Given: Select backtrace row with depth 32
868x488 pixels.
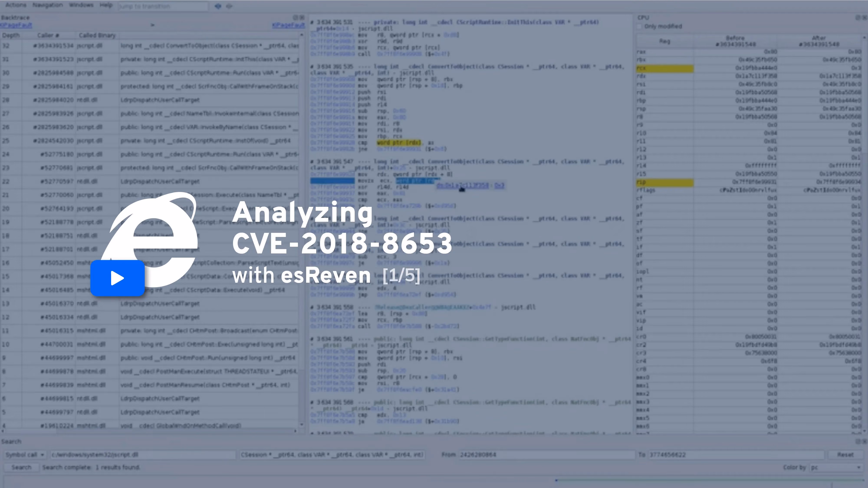Looking at the screenshot, I should tap(150, 46).
